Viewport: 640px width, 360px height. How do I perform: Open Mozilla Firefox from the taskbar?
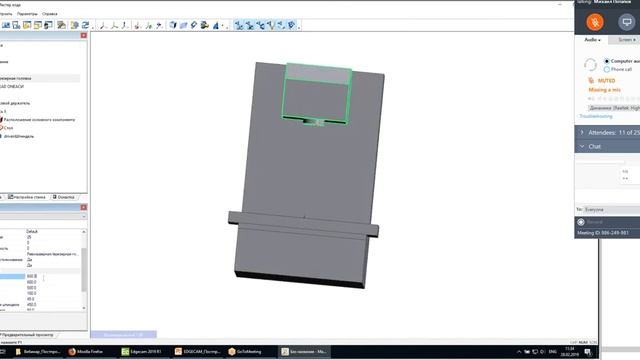tap(86, 351)
